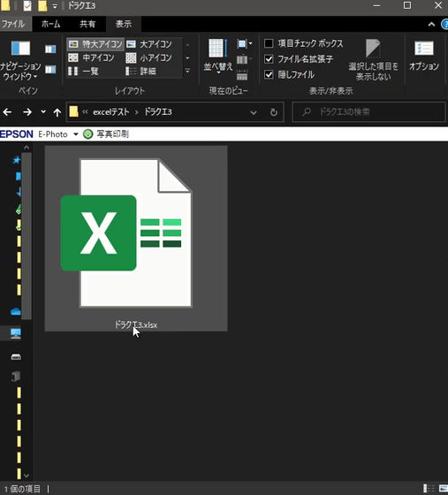Uncheck 隠しファイル checkbox
The width and height of the screenshot is (448, 495).
click(269, 75)
